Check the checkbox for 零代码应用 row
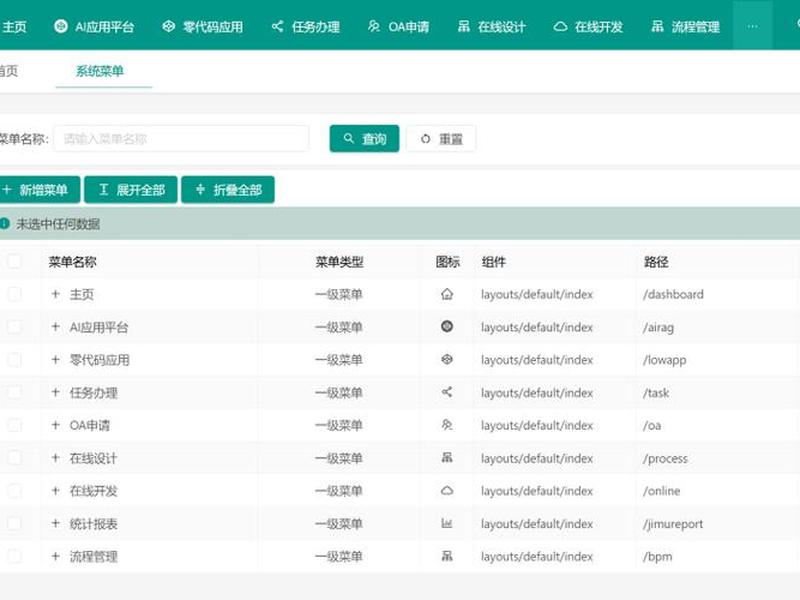 click(x=14, y=360)
